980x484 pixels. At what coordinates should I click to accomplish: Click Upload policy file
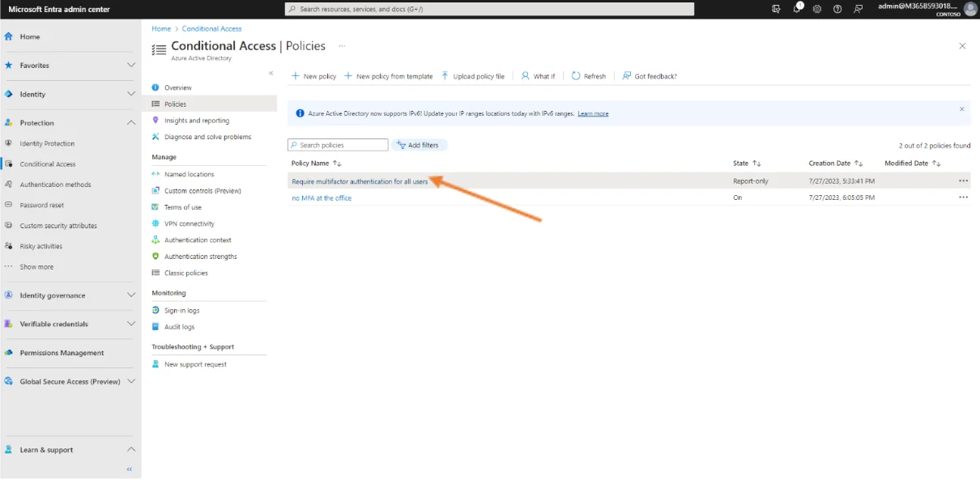tap(473, 76)
